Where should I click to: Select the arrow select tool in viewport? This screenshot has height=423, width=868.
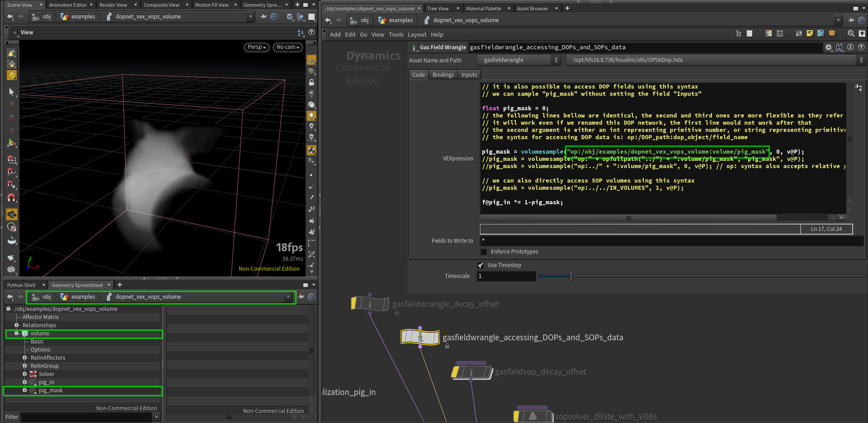pos(12,92)
